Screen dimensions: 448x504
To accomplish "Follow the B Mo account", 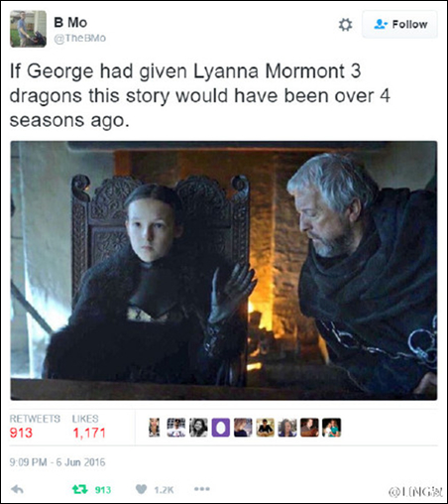I will click(400, 24).
